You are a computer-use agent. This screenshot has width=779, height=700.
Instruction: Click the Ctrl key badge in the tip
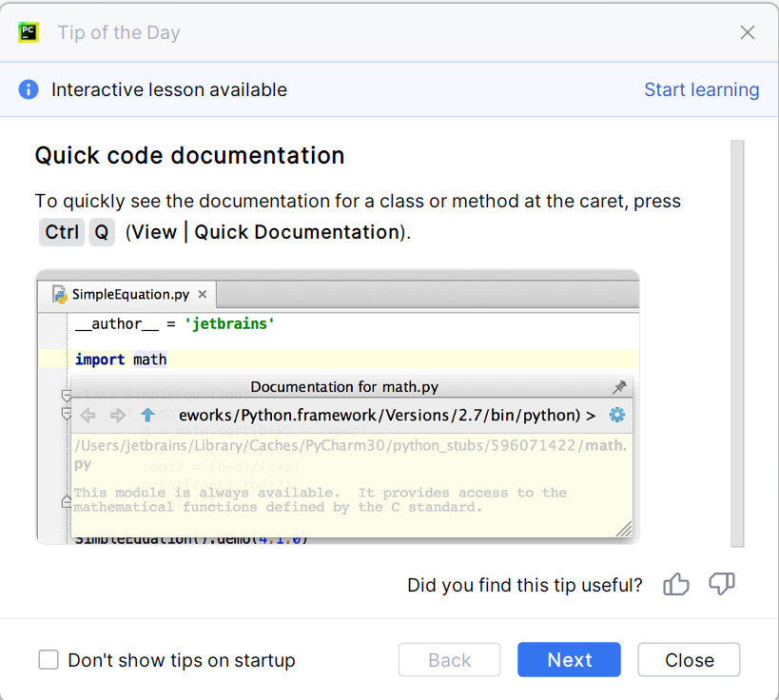[x=62, y=232]
